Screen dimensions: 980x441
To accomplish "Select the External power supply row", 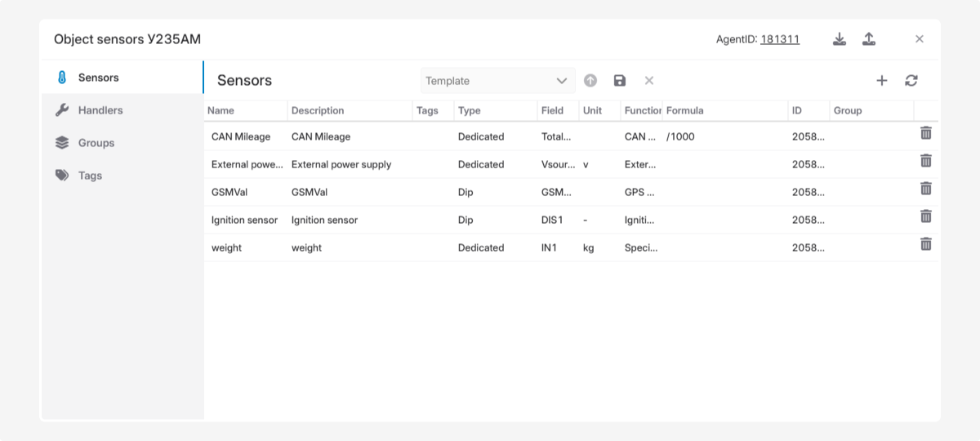I will 341,164.
